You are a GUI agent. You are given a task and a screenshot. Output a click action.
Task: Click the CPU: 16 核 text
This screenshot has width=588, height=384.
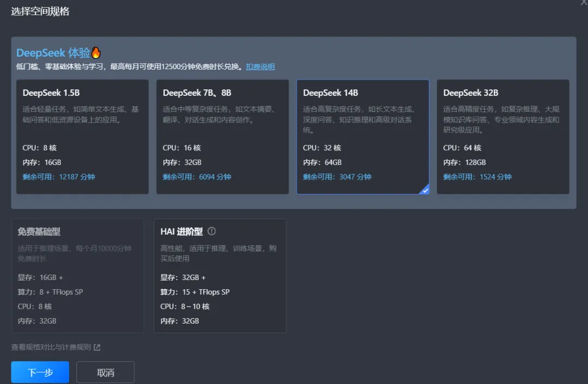(182, 148)
